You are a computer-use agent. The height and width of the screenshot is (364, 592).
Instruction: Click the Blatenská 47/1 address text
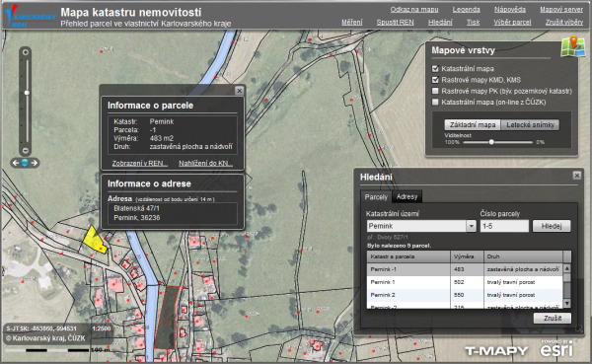(137, 208)
